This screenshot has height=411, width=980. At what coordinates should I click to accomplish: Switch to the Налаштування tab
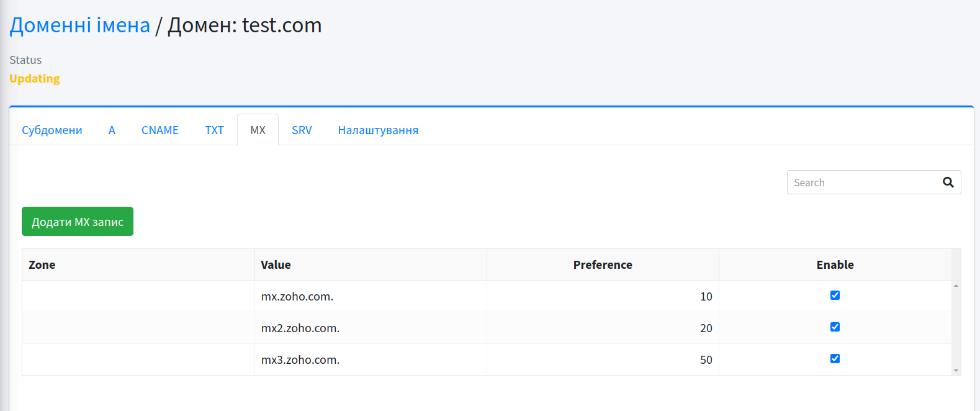pos(378,130)
